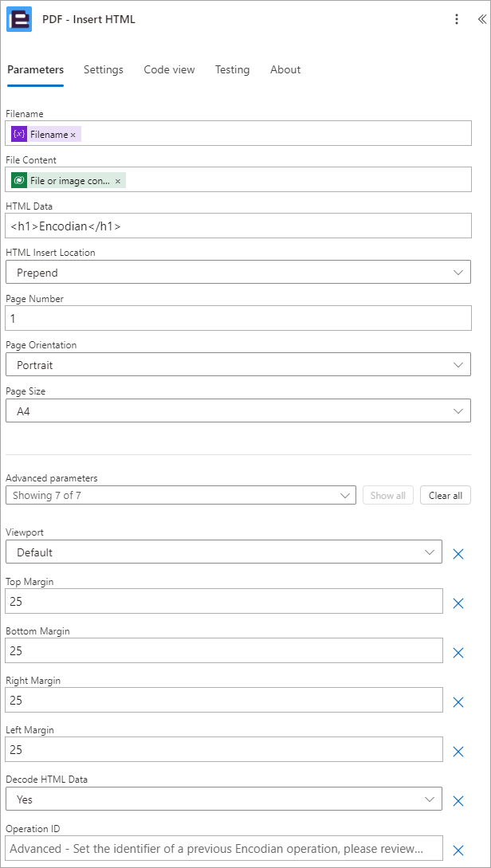Click the Right Margin input field
491x868 pixels.
224,700
